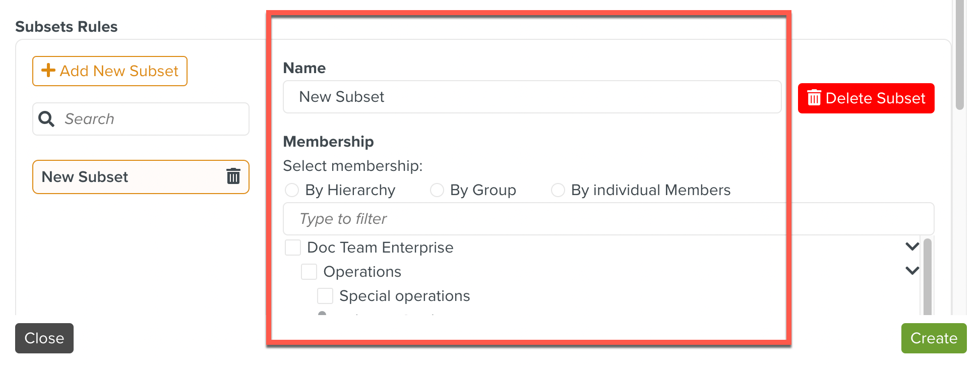Select the By Group radio option
Image resolution: width=980 pixels, height=368 pixels.
(437, 190)
